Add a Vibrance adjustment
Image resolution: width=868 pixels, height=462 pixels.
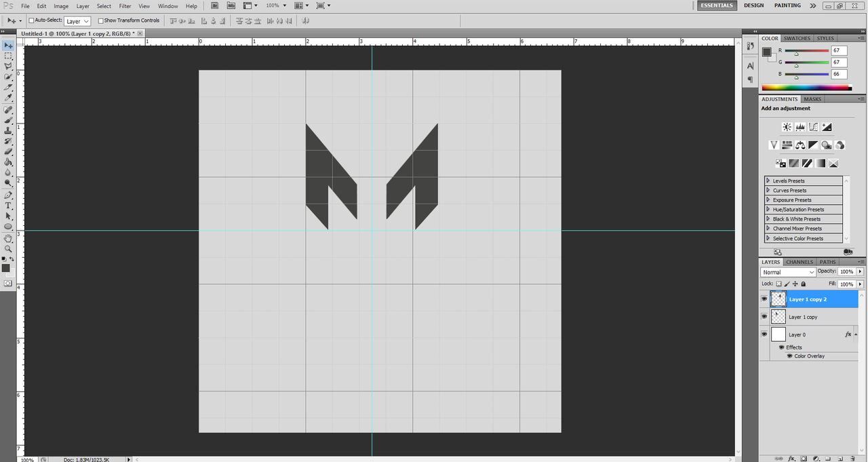tap(773, 145)
